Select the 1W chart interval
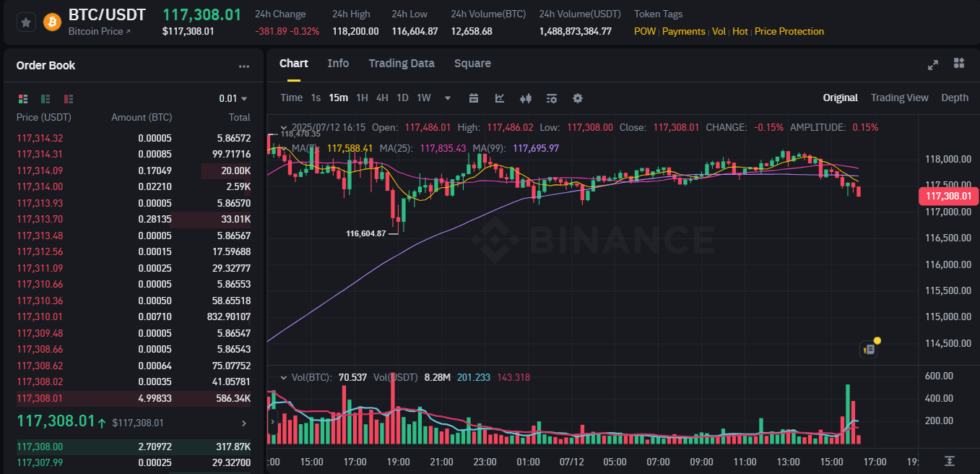The width and height of the screenshot is (980, 474). [424, 98]
